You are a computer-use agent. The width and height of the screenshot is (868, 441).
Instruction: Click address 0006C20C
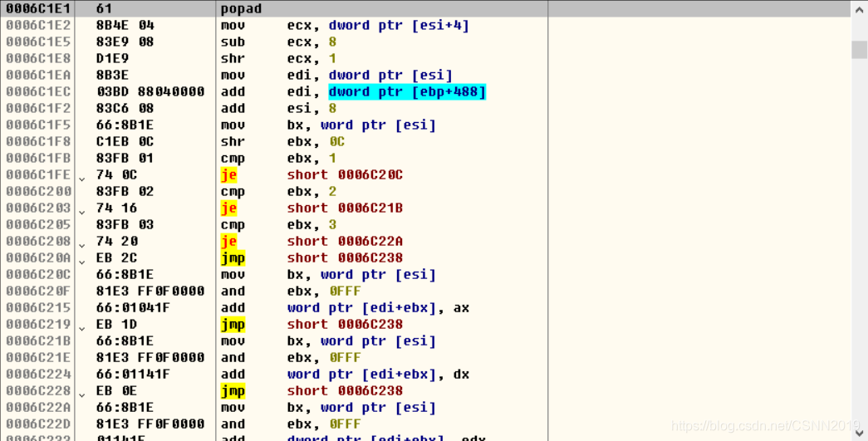(x=39, y=274)
